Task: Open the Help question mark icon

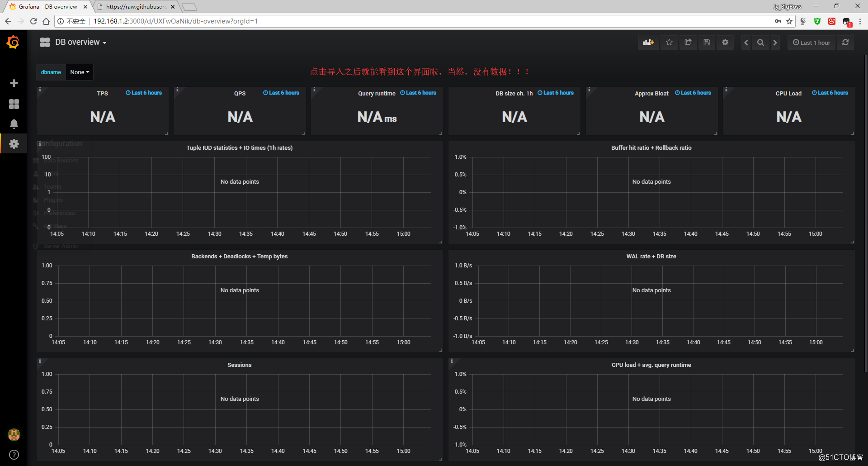Action: coord(14,455)
